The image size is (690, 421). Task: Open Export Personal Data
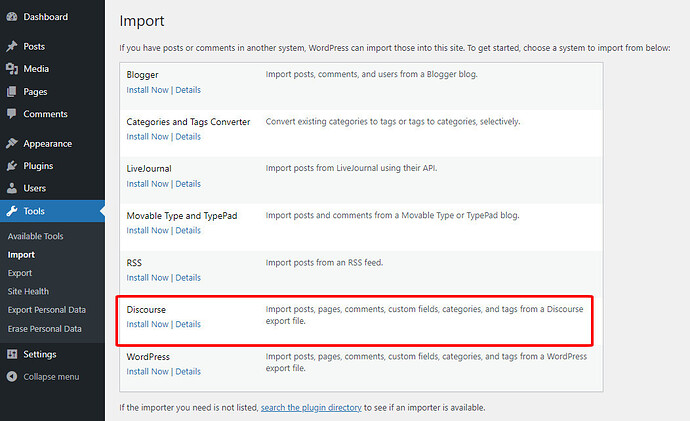click(x=47, y=310)
